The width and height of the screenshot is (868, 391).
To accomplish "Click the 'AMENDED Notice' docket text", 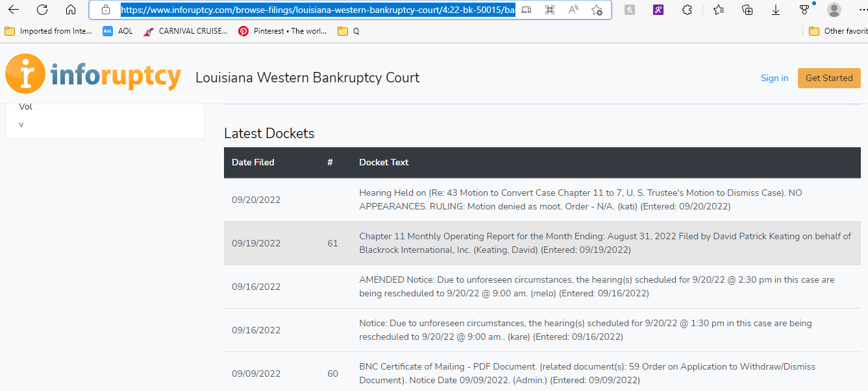I will click(x=597, y=287).
